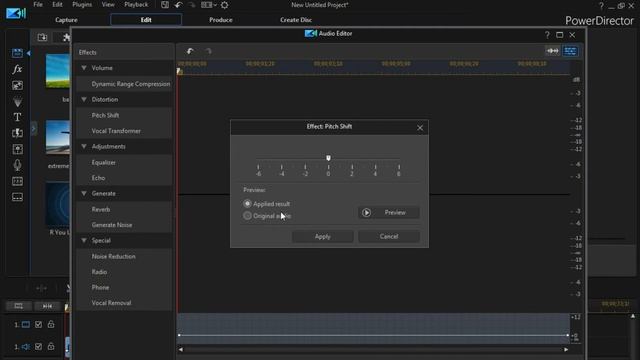This screenshot has width=640, height=360.
Task: Click the save project icon in top toolbar
Action: pyautogui.click(x=165, y=5)
